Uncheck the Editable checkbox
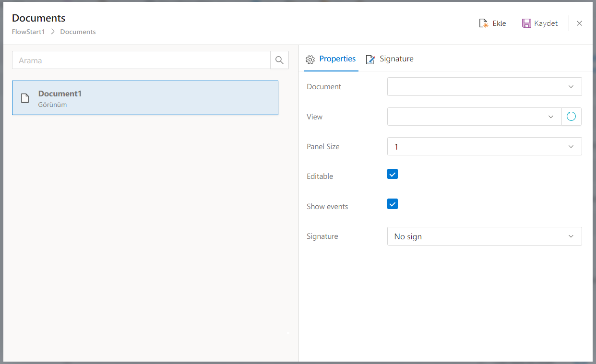The image size is (596, 364). 393,174
